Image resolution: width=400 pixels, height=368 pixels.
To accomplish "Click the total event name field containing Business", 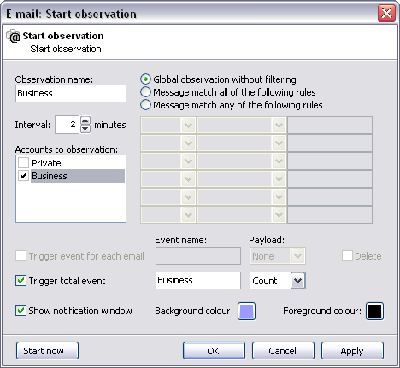I will (x=198, y=280).
